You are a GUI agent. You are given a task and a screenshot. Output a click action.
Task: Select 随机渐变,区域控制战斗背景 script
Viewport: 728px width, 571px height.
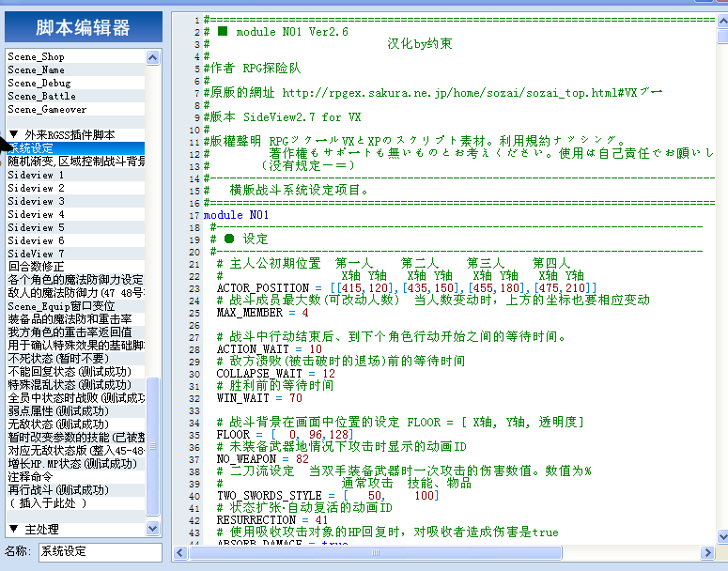click(76, 162)
